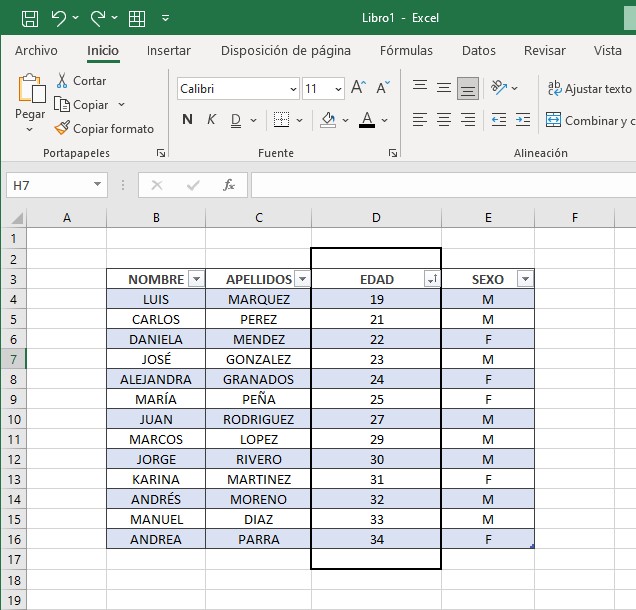Screen dimensions: 636x610
Task: Open the Customize Quick Access Toolbar arrow
Action: click(165, 18)
